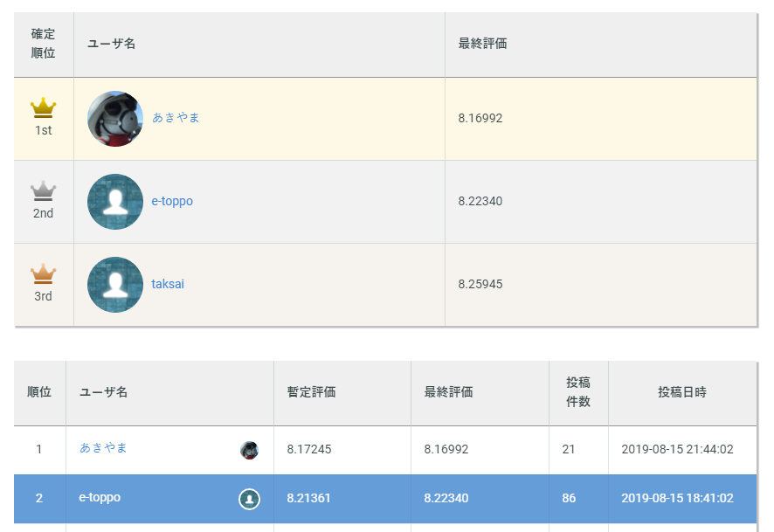Open あきやま's large profile avatar
The image size is (774, 532).
pyautogui.click(x=115, y=119)
